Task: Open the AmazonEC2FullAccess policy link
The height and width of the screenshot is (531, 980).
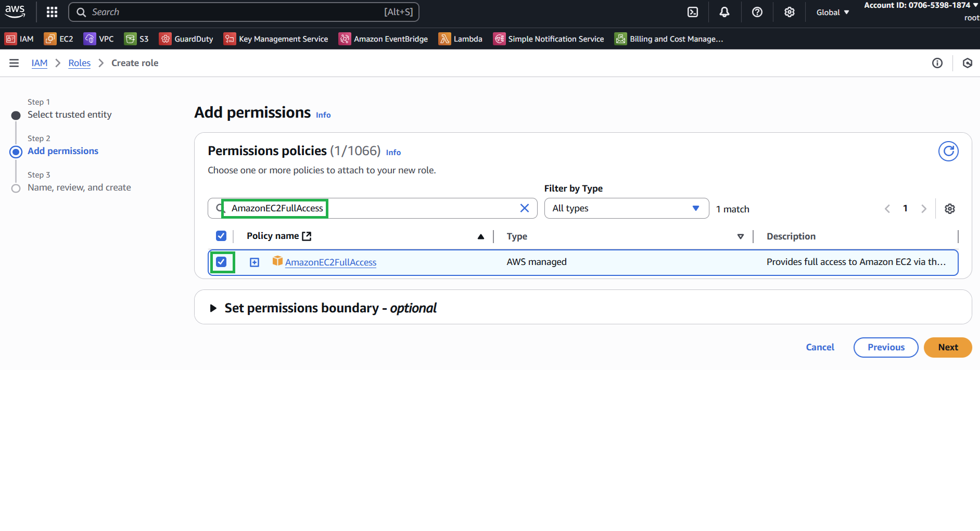Action: (330, 262)
